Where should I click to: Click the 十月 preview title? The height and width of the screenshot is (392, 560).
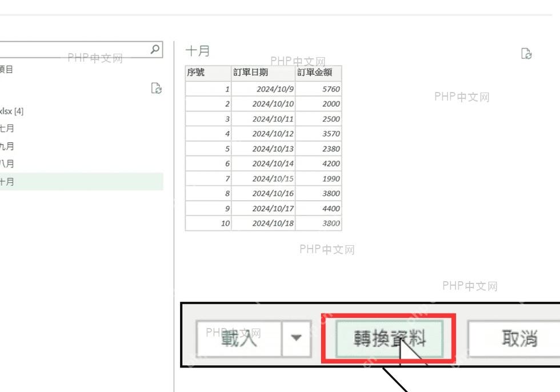(x=198, y=51)
